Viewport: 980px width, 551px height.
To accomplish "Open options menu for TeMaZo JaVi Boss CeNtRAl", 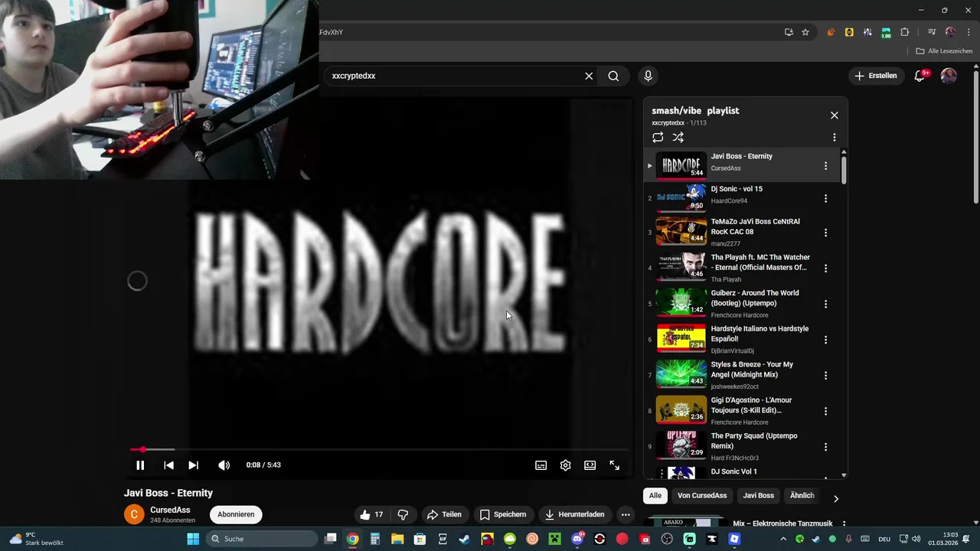I will tap(825, 233).
